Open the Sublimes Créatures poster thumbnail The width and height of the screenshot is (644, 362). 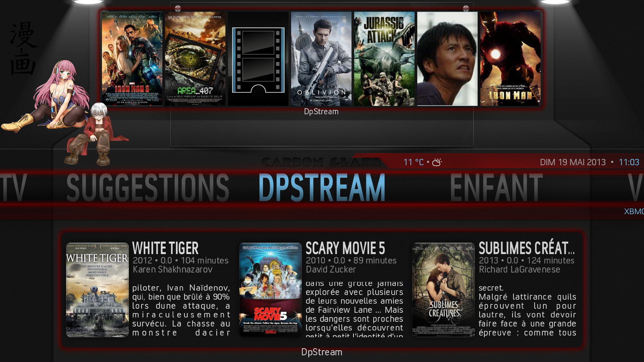pos(443,290)
